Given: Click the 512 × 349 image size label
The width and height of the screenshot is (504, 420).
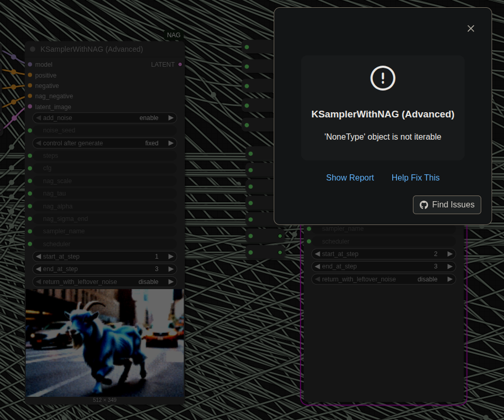Looking at the screenshot, I should [105, 400].
